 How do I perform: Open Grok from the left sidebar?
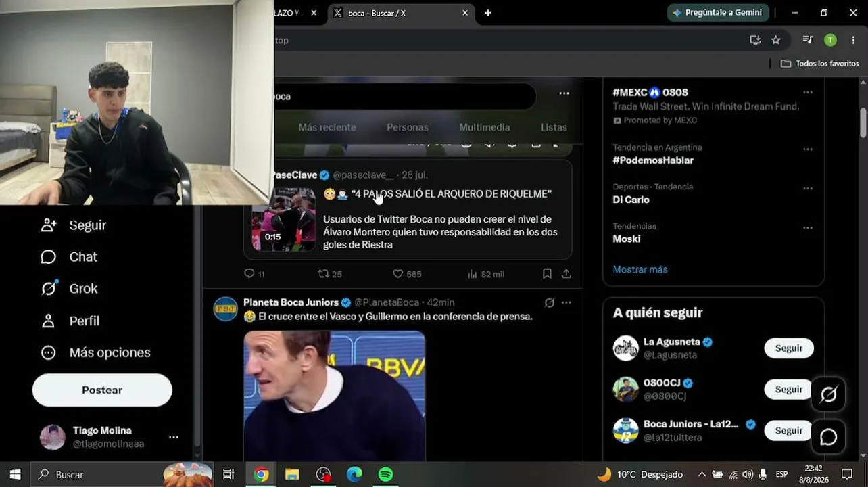tap(69, 289)
